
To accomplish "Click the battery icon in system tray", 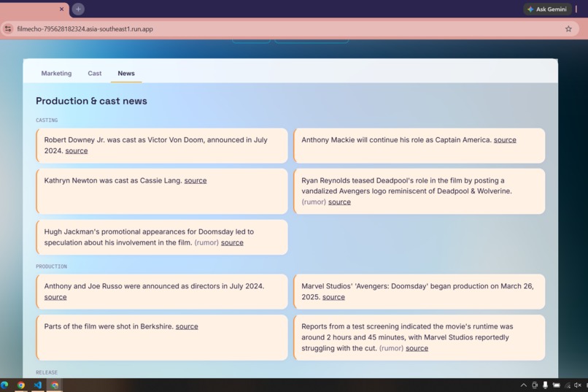I will [557, 385].
